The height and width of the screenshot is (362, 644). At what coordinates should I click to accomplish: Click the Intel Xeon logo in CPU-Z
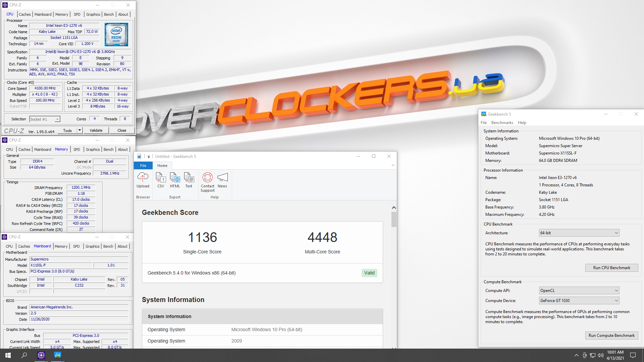pos(116,35)
